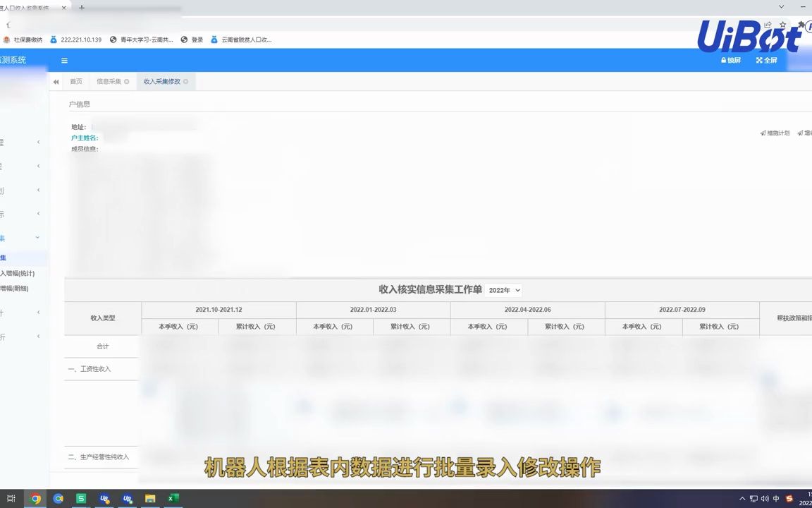
Task: Click the hamburger menu icon to collapse sidebar
Action: (64, 61)
